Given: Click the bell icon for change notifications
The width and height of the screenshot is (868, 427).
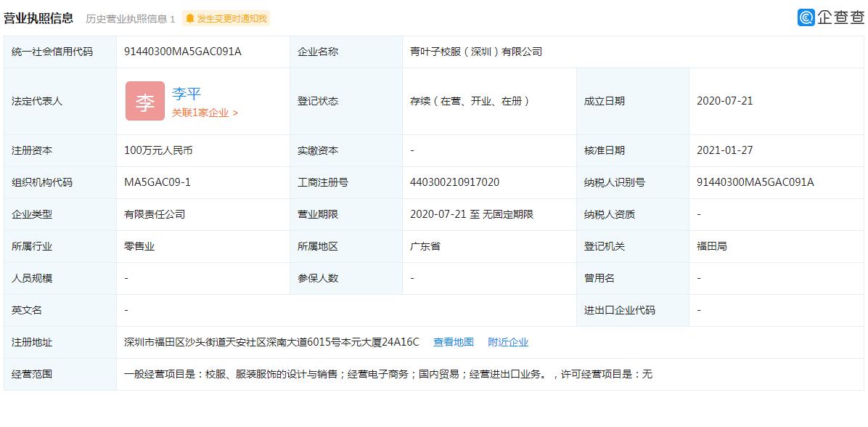Looking at the screenshot, I should coord(190,19).
